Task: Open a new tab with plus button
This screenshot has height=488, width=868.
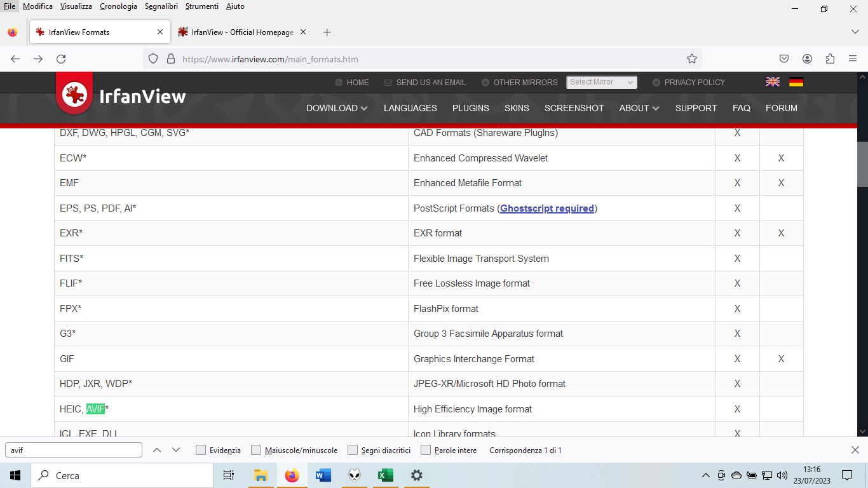Action: (327, 32)
